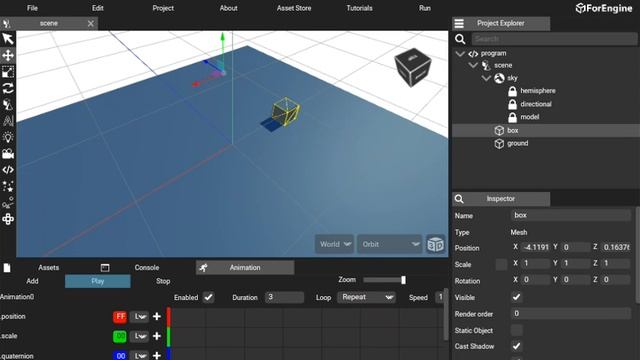The width and height of the screenshot is (640, 360).
Task: Open the add text tool
Action: (8, 121)
